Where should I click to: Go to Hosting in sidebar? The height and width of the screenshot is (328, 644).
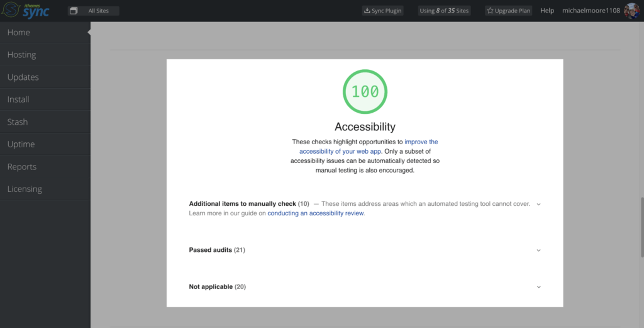click(45, 55)
